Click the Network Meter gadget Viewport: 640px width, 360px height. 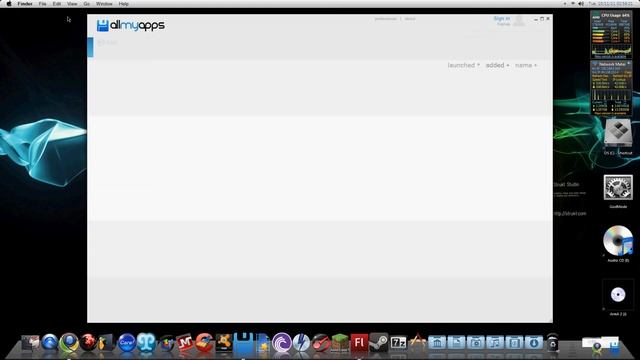pyautogui.click(x=611, y=88)
